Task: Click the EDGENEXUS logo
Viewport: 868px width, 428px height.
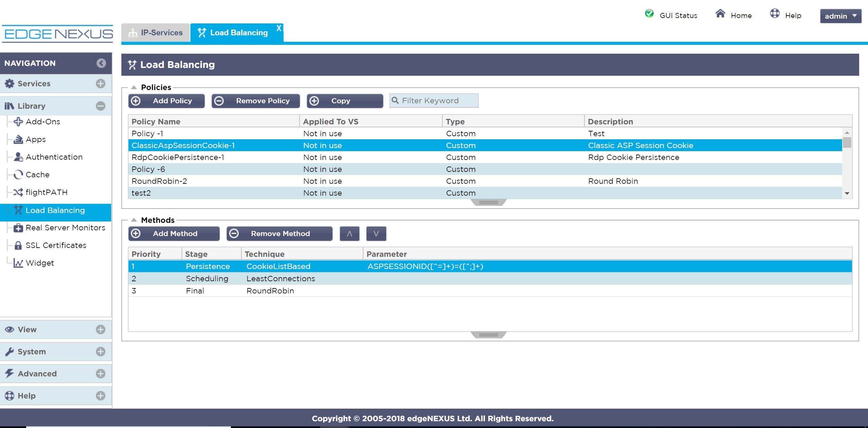Action: (58, 34)
